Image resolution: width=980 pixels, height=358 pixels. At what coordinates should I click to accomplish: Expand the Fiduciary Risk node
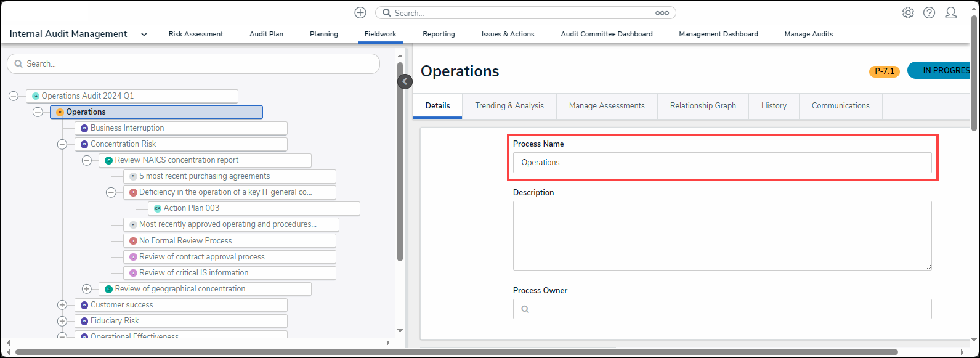coord(62,321)
